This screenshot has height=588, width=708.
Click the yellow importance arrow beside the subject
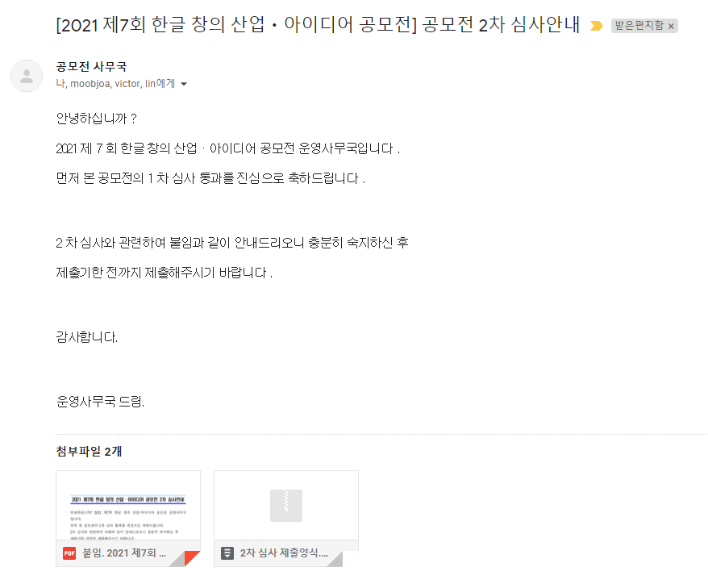pyautogui.click(x=595, y=25)
